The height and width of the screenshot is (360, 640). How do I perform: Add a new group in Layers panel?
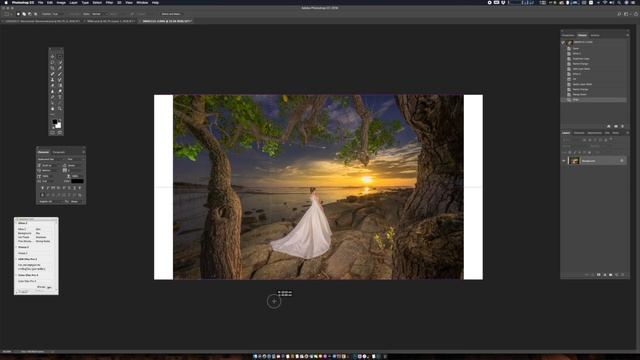[x=611, y=275]
